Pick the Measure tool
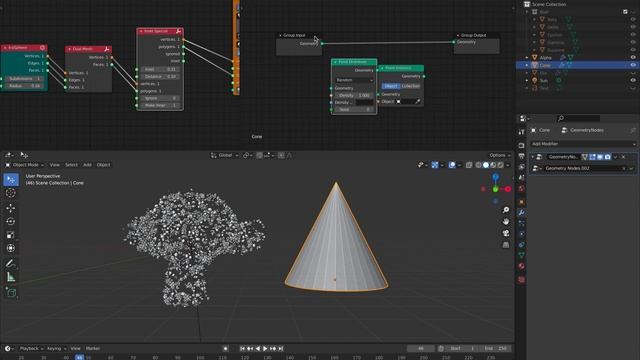Viewport: 640px width, 360px height. pyautogui.click(x=11, y=277)
